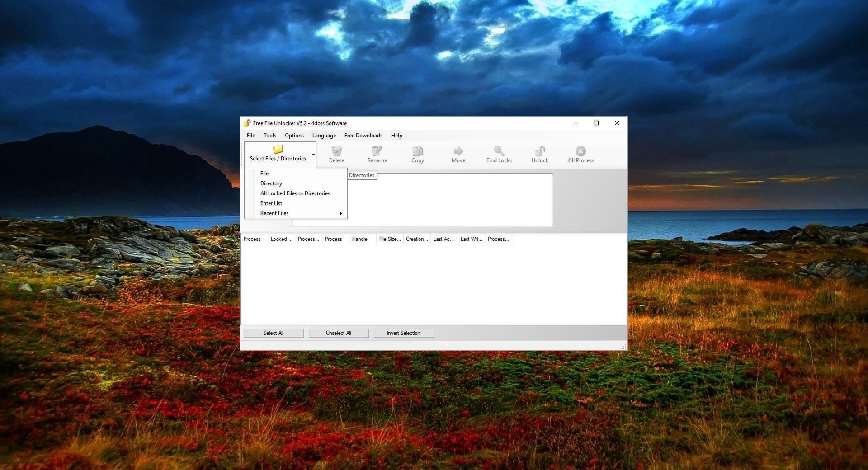868x470 pixels.
Task: Open the Free Downloads menu
Action: pyautogui.click(x=363, y=136)
